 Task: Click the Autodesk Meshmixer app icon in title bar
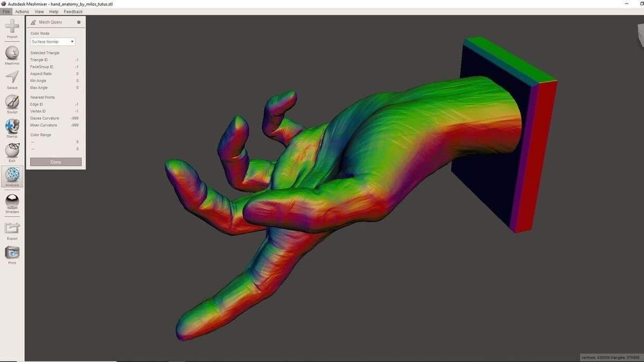[x=3, y=4]
